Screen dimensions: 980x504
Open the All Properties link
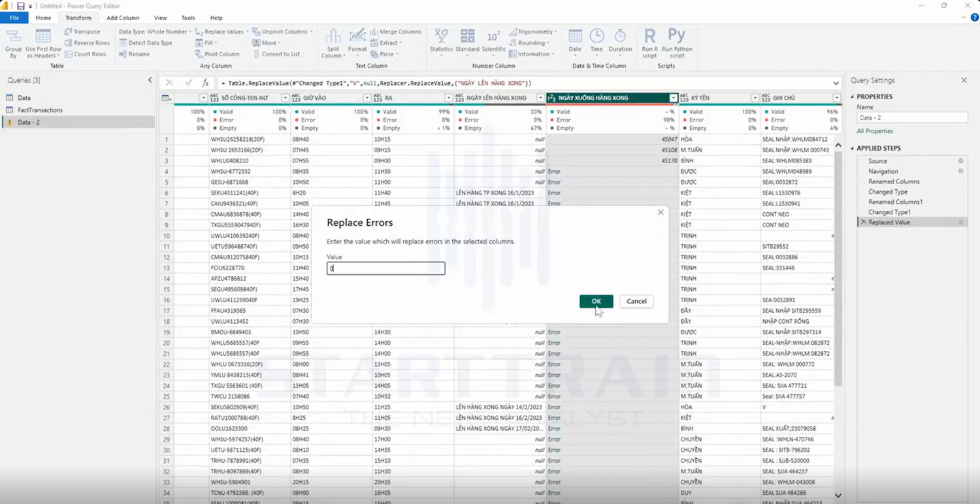pos(875,131)
